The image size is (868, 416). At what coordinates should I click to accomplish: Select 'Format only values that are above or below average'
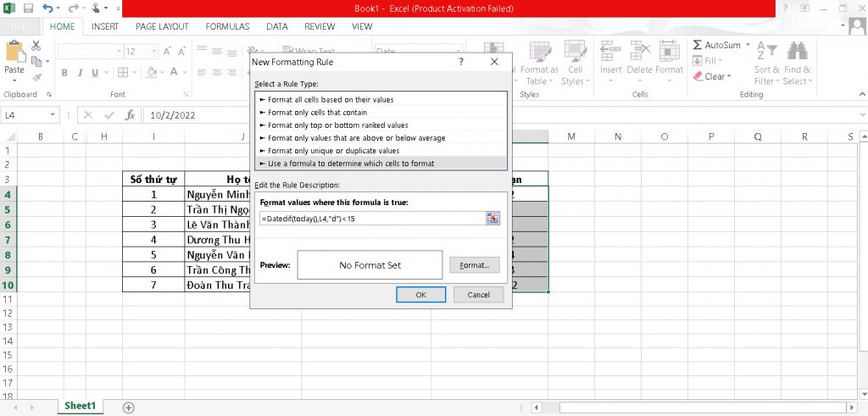tap(381, 138)
